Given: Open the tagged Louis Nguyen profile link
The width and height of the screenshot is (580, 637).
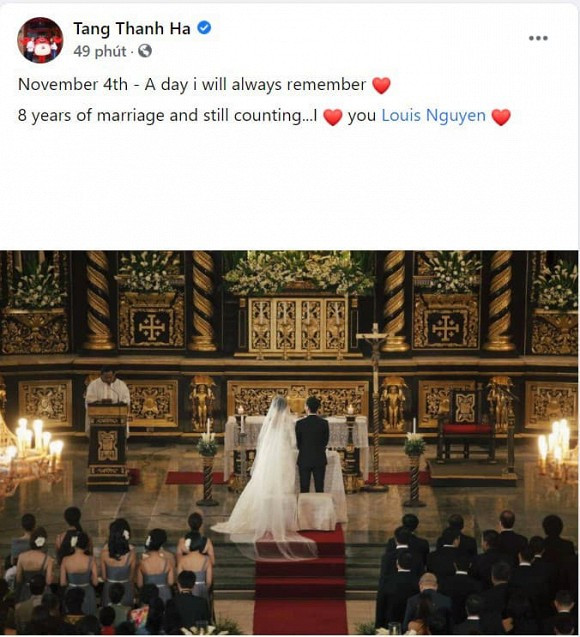Looking at the screenshot, I should (433, 115).
